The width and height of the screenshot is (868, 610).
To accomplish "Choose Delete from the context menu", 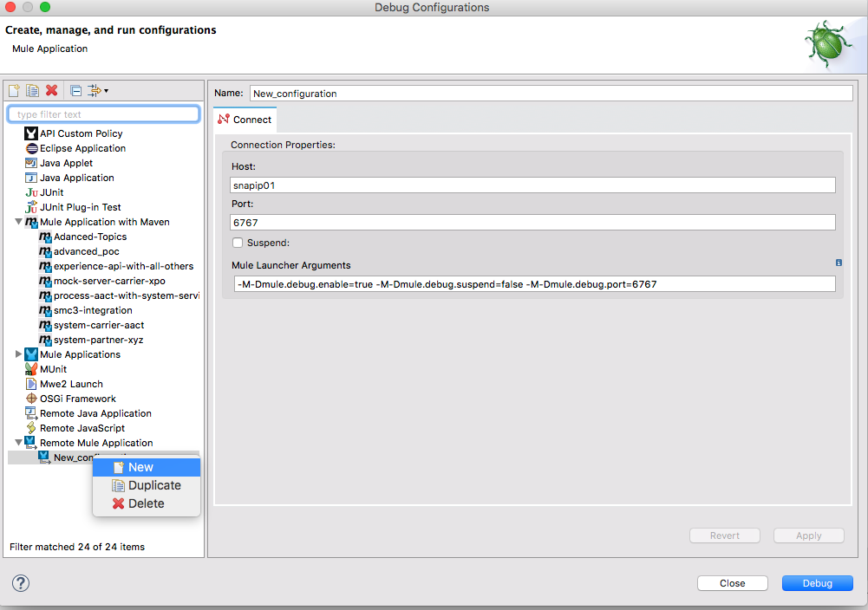I will click(146, 503).
